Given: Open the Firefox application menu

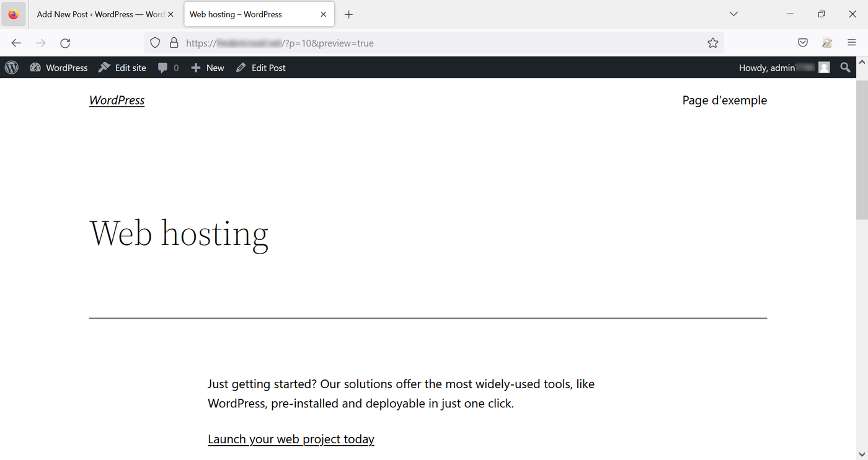Looking at the screenshot, I should (851, 43).
